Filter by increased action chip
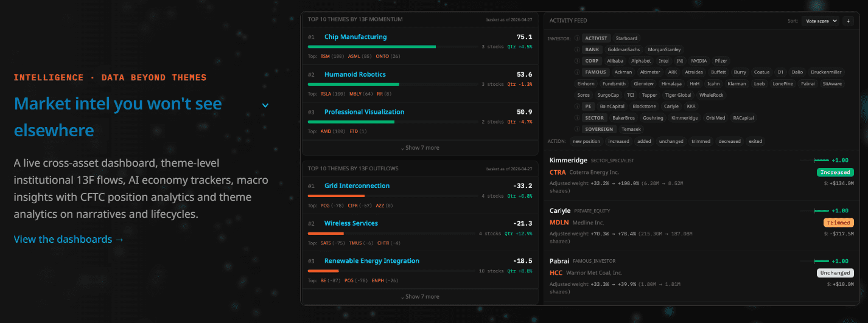Image resolution: width=868 pixels, height=323 pixels. (x=618, y=141)
